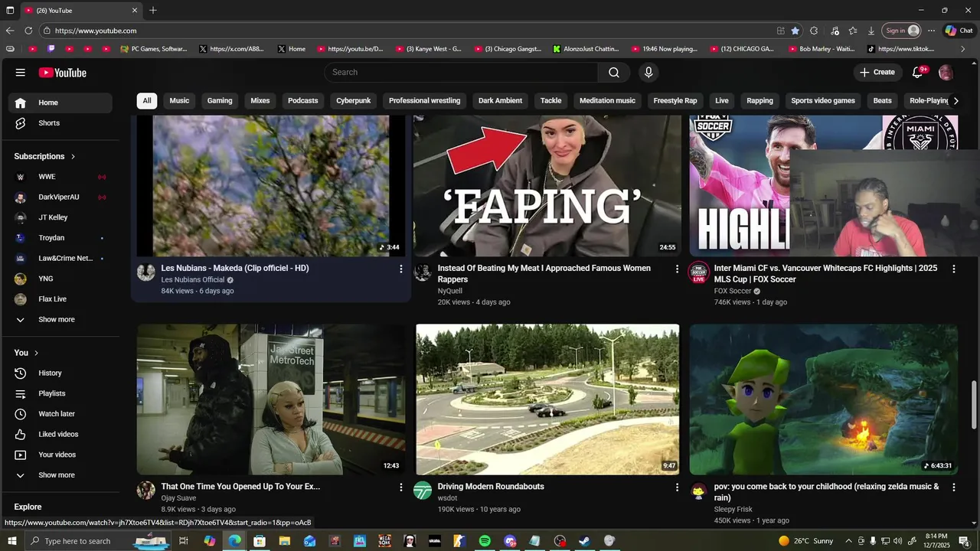
Task: Expand the You section Show more
Action: coord(57,475)
